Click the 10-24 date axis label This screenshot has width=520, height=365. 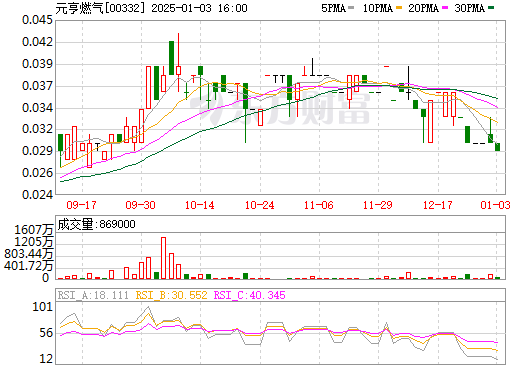click(x=259, y=205)
